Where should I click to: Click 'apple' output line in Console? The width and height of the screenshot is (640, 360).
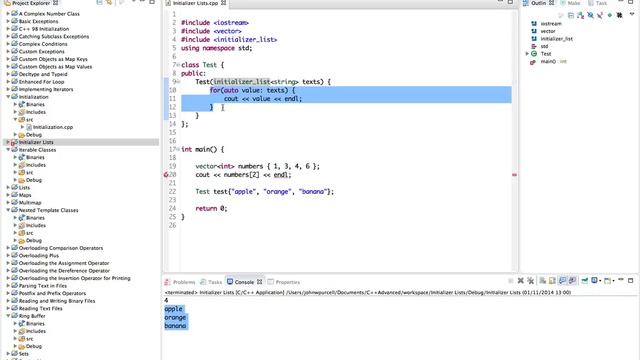173,309
